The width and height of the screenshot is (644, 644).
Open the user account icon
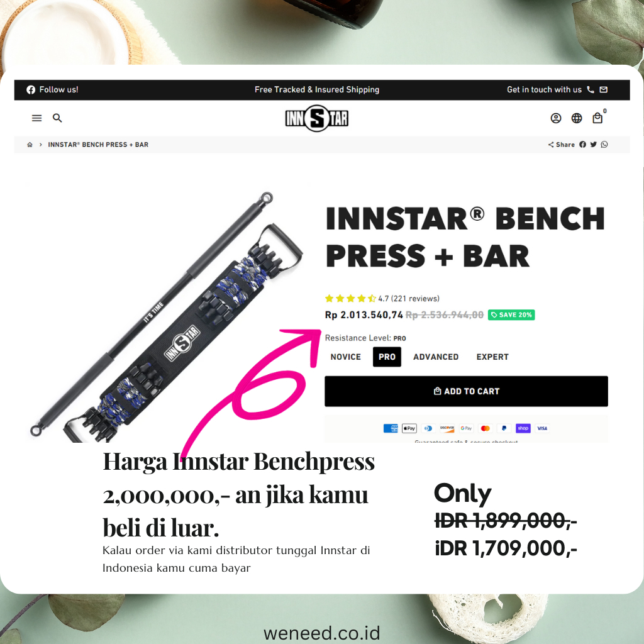[x=556, y=119]
